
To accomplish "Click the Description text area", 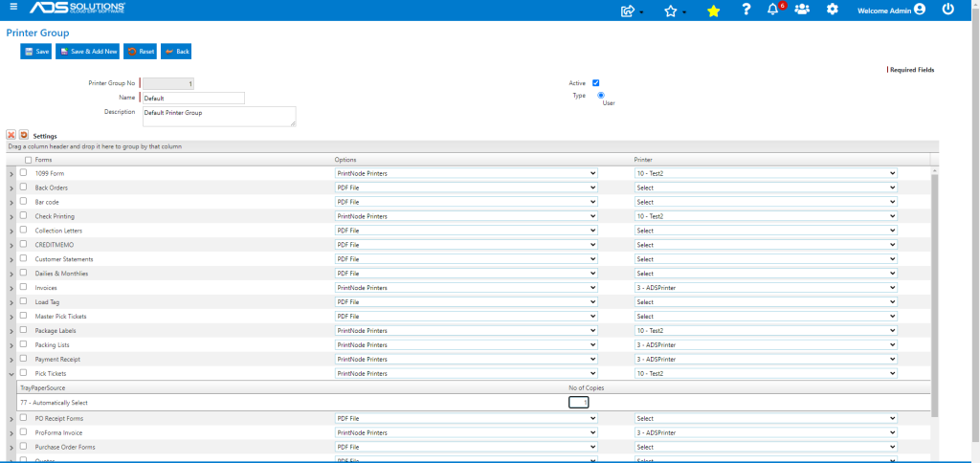I will pyautogui.click(x=219, y=116).
